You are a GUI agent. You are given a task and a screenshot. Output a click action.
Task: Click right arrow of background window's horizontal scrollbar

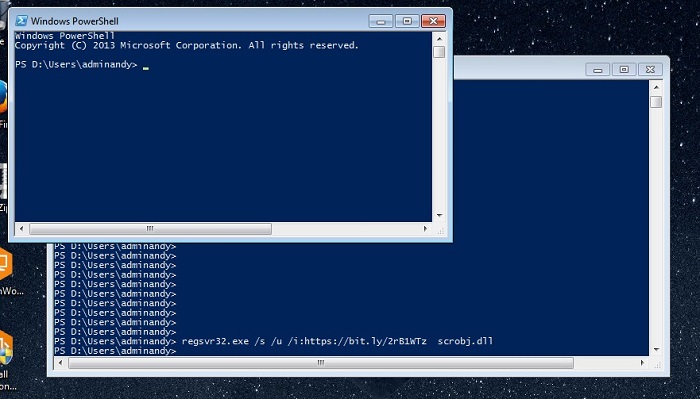coord(642,363)
